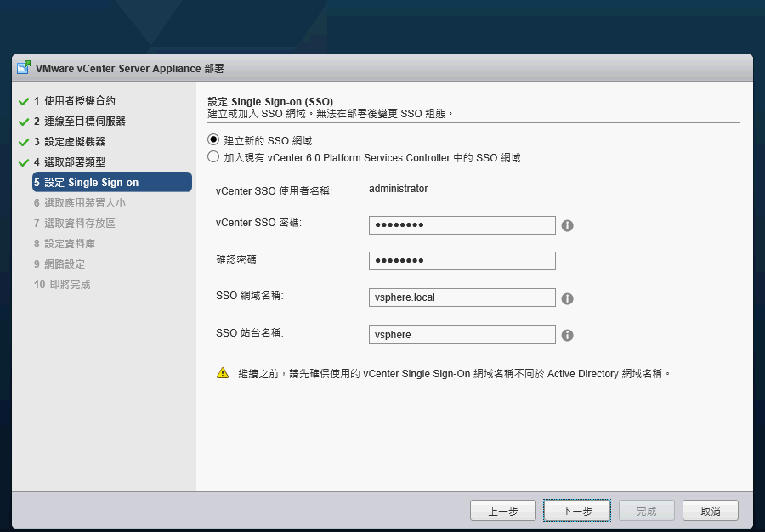The height and width of the screenshot is (532, 765).
Task: Click step 10 即將完成
Action: (x=62, y=285)
